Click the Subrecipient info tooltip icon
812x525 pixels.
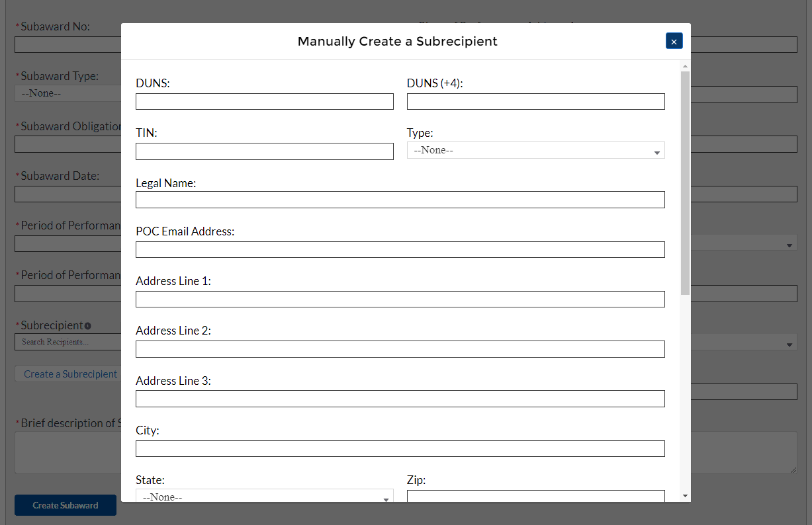coord(87,325)
